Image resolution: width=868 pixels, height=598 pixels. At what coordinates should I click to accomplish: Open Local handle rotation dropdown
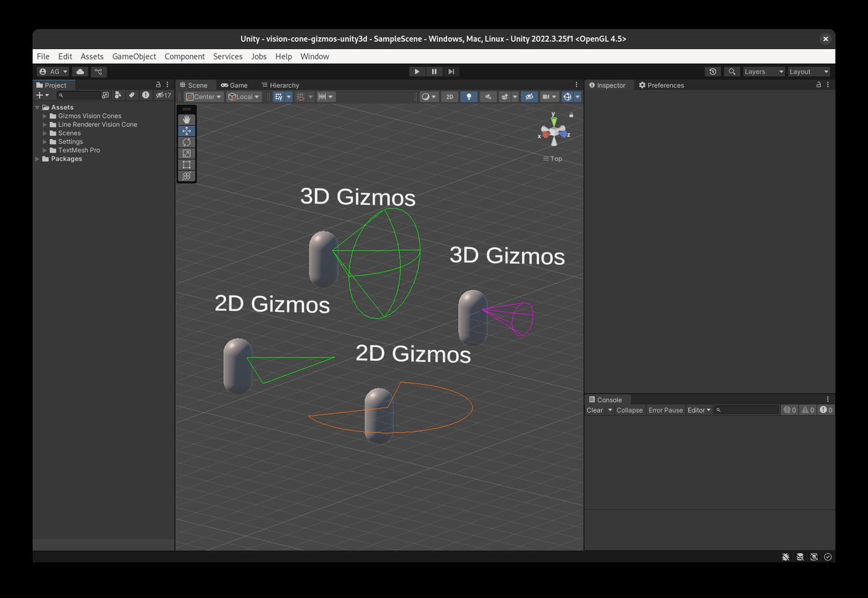[x=244, y=97]
